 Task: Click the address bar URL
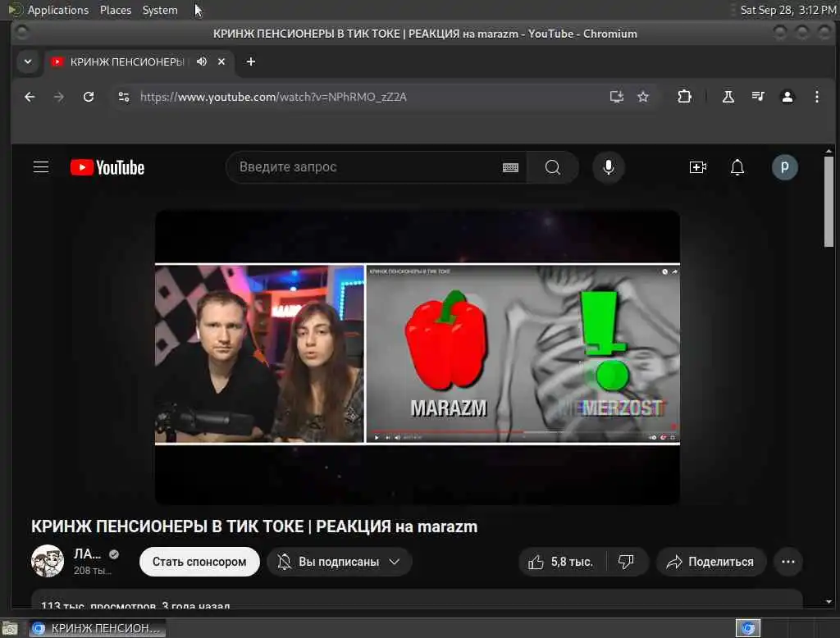click(x=273, y=97)
